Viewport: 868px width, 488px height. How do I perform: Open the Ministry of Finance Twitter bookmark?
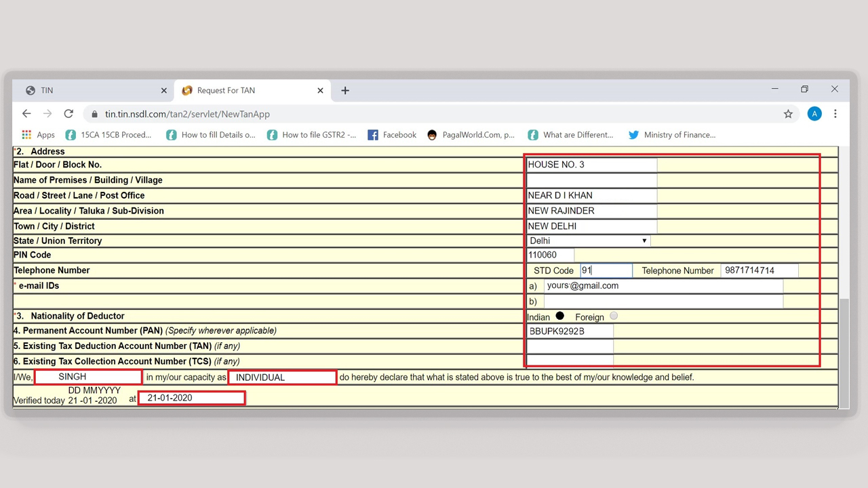(672, 135)
